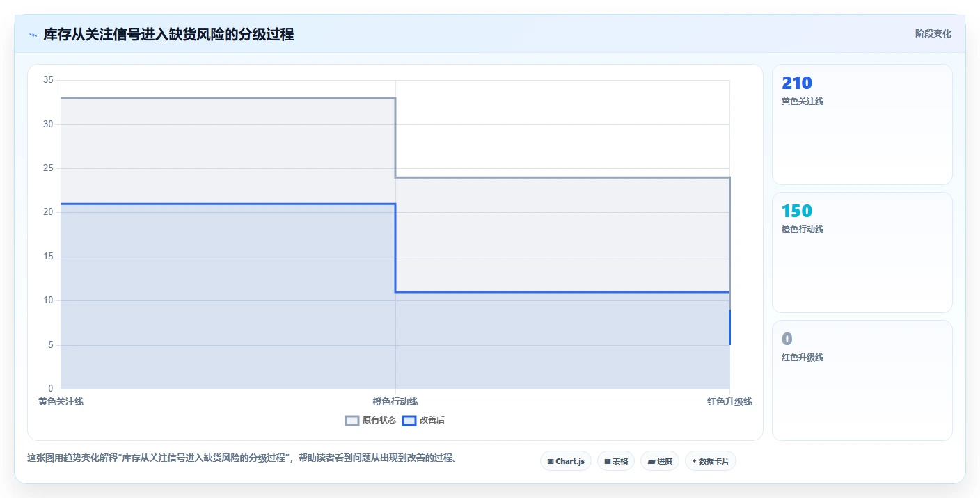Click the 阶段变化 label in header
The width and height of the screenshot is (980, 498).
pyautogui.click(x=933, y=33)
